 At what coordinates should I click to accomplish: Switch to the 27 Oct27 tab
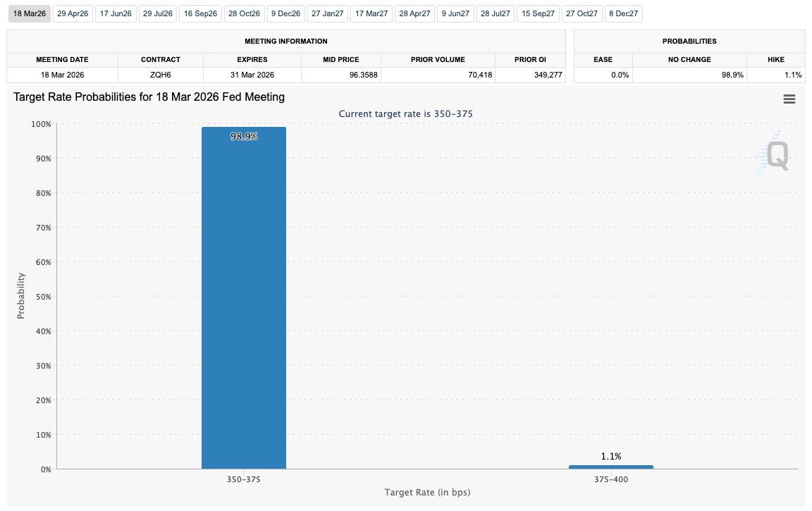pyautogui.click(x=582, y=13)
